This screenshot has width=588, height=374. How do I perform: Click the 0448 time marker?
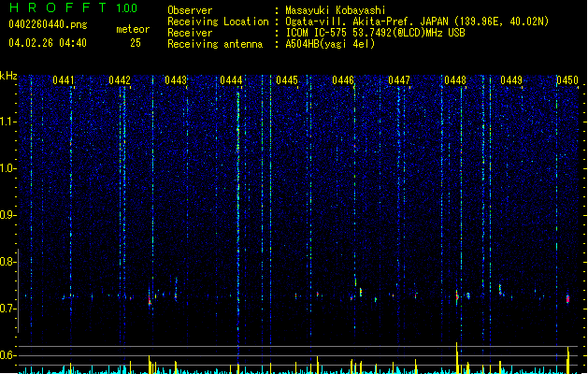click(455, 80)
